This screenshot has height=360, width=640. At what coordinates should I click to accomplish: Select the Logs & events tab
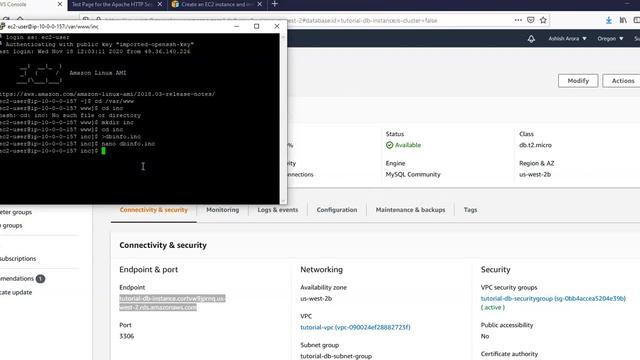tap(278, 210)
